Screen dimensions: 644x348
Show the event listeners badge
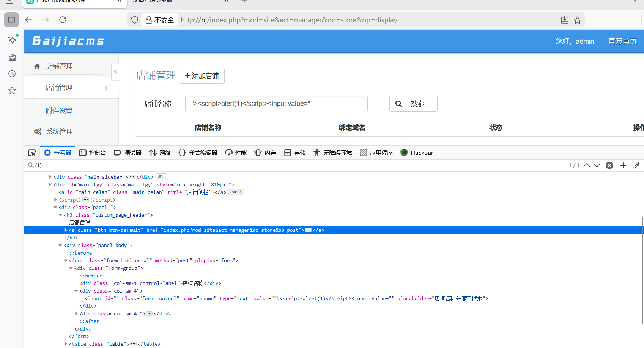click(x=236, y=192)
